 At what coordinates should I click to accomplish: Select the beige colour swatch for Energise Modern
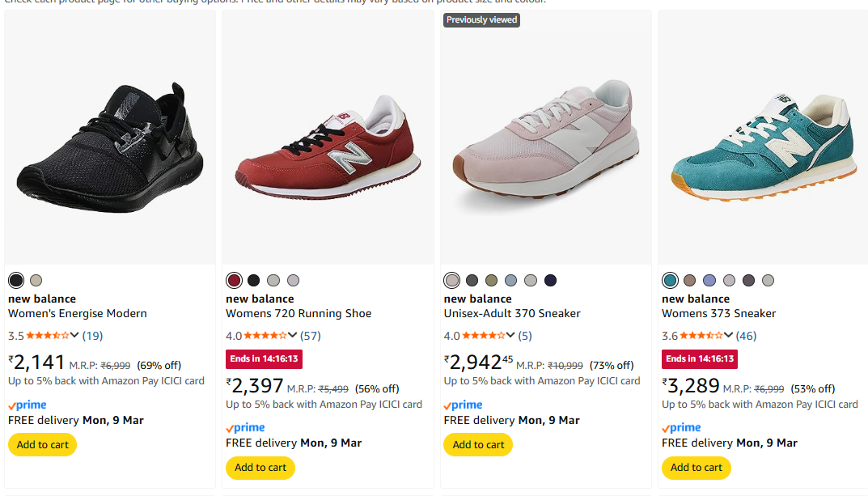36,281
